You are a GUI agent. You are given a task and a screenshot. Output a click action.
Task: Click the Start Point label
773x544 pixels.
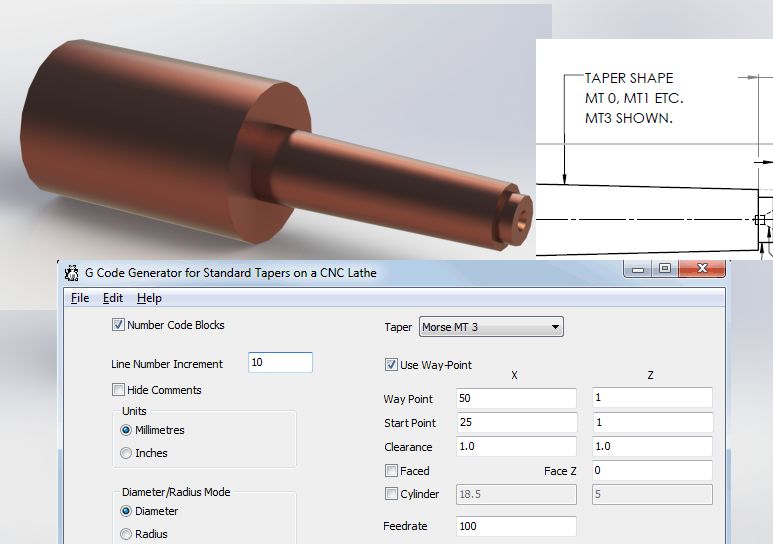pos(410,423)
